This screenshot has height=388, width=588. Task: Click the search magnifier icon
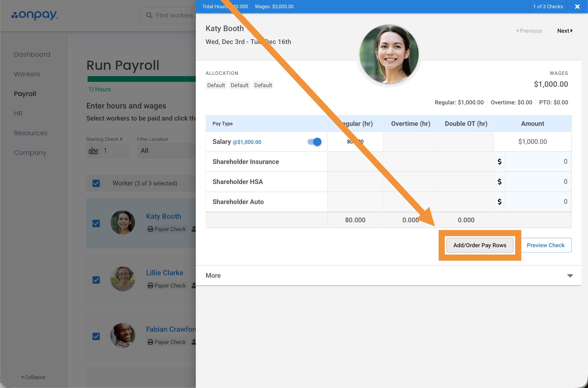pos(149,15)
